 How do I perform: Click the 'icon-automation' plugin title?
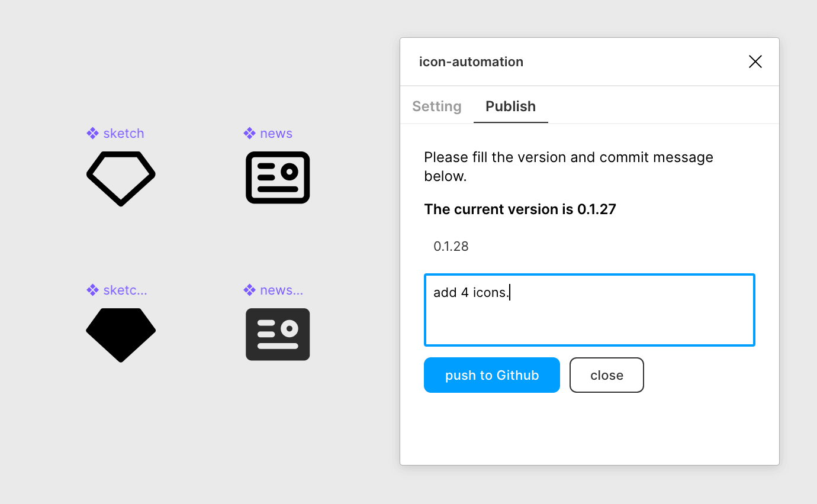[x=471, y=62]
